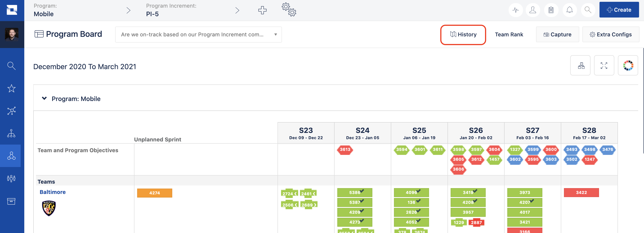The image size is (644, 233).
Task: Select the highlighted program sidebar icon
Action: (x=11, y=156)
